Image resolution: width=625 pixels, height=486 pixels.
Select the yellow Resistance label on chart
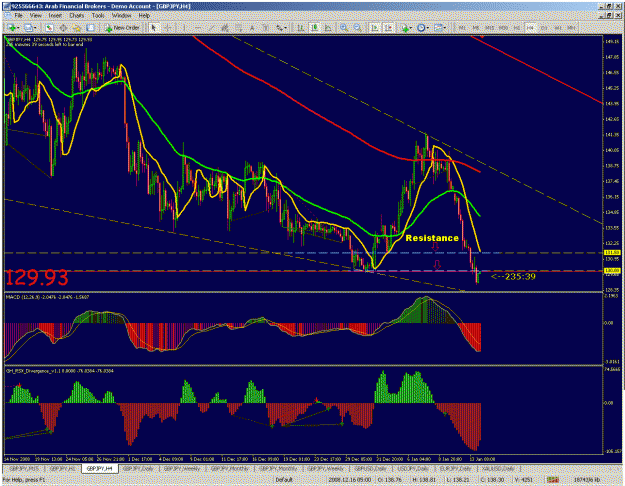click(432, 238)
